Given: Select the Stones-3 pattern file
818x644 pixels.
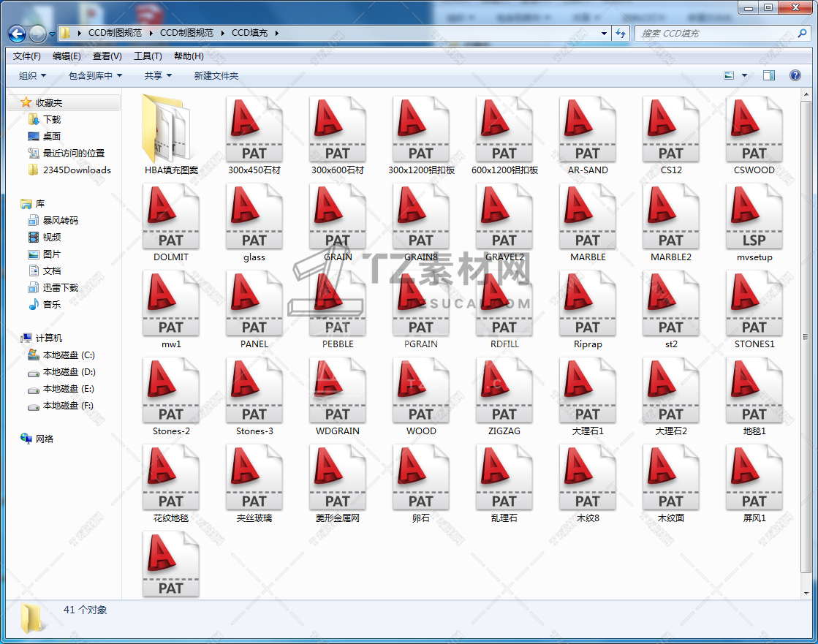Looking at the screenshot, I should pyautogui.click(x=254, y=396).
